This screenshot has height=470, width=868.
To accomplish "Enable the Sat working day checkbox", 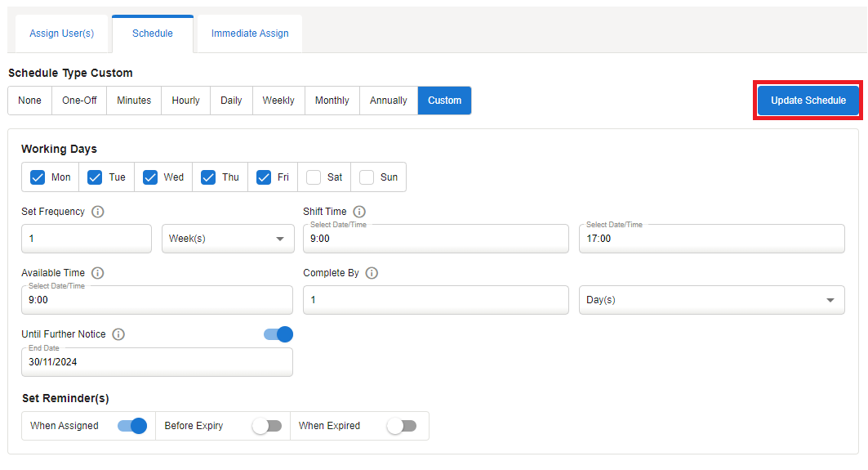I will 314,177.
